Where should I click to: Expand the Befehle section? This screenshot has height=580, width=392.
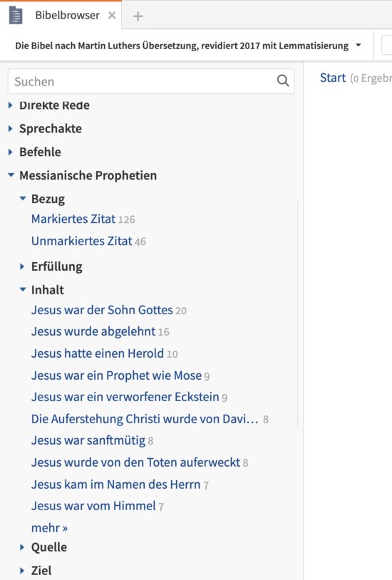(x=11, y=152)
